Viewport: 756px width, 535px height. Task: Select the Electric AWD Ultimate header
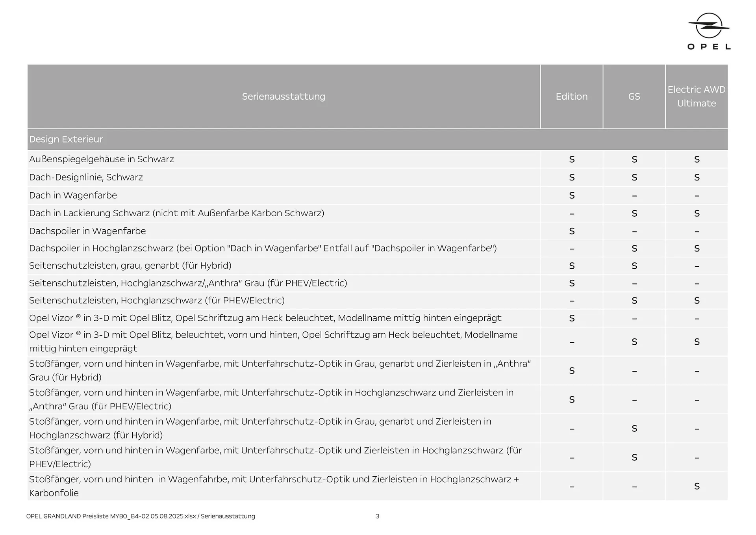pos(696,97)
